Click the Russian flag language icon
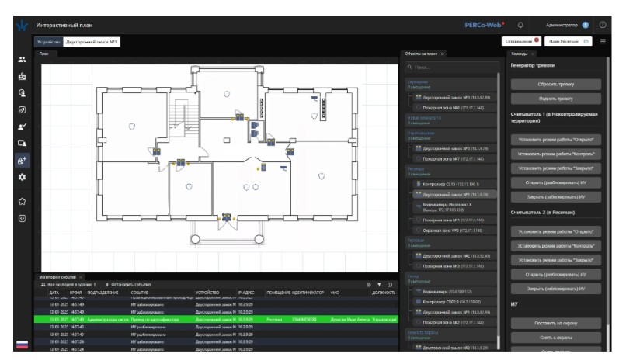Image resolution: width=626 pixels, height=364 pixels. click(22, 345)
